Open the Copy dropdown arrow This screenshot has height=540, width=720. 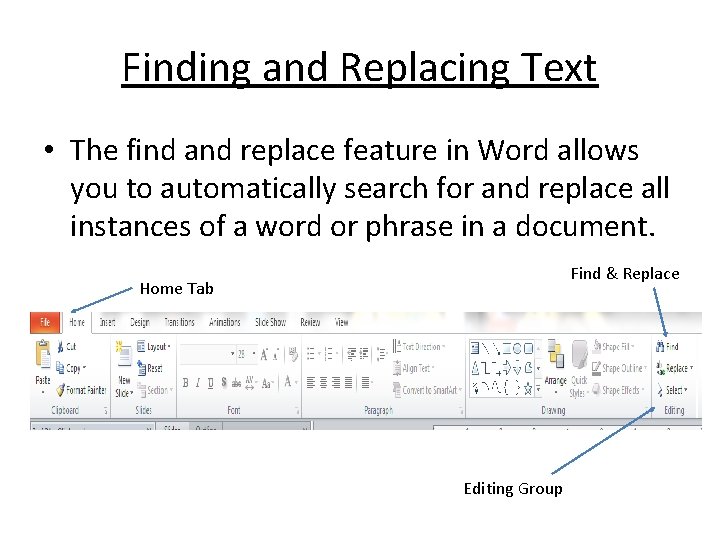tap(84, 368)
